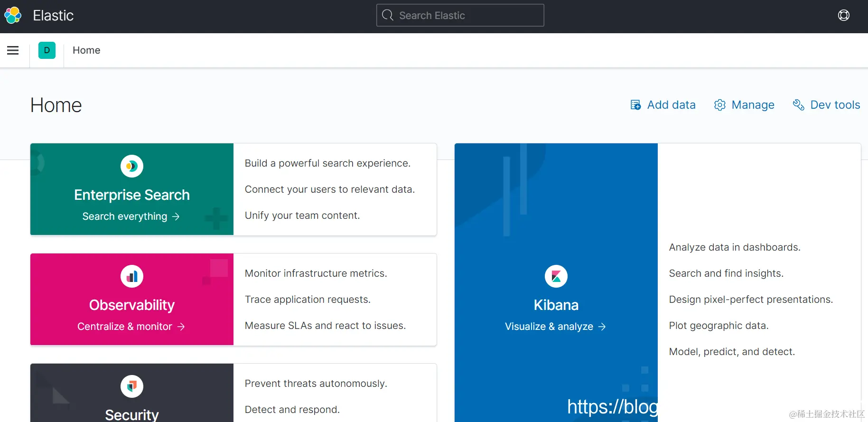Click arrow next to Visualize & analyze
Screen dimensions: 868x422
tap(602, 327)
